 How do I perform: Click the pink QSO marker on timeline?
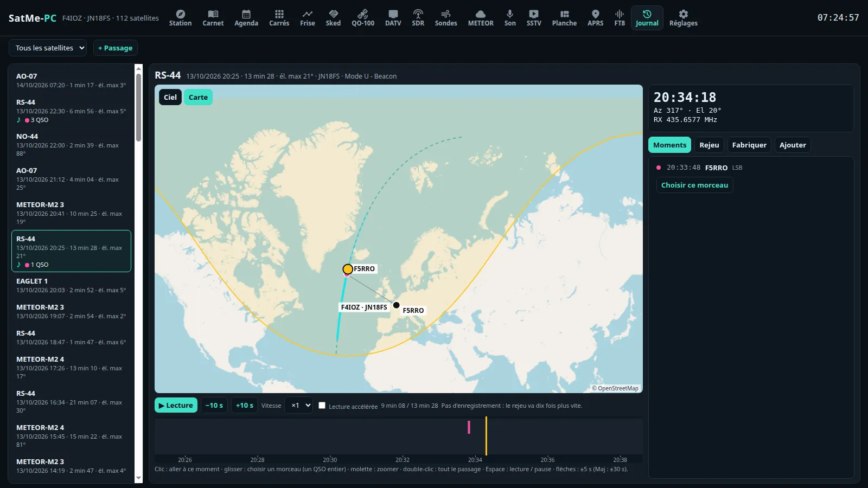(x=469, y=427)
